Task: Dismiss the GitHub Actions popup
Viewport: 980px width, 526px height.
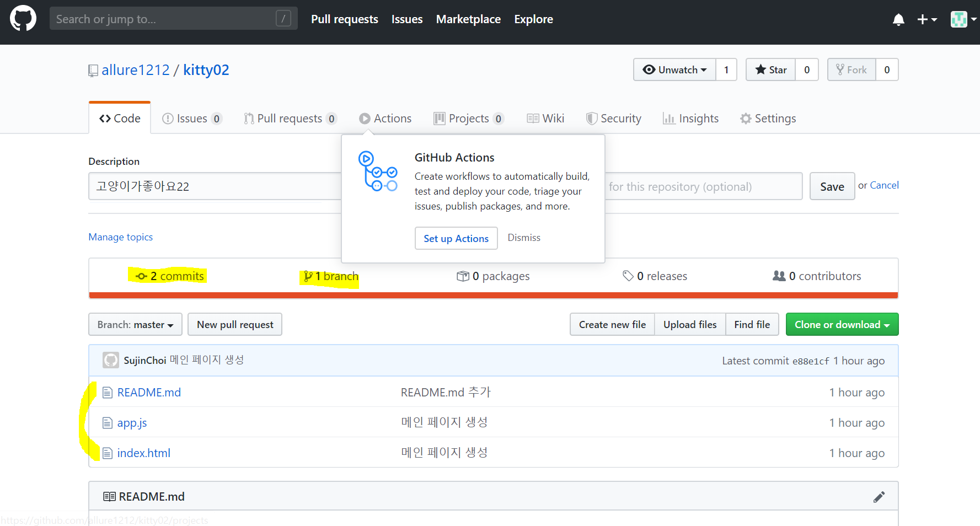Action: coord(524,238)
